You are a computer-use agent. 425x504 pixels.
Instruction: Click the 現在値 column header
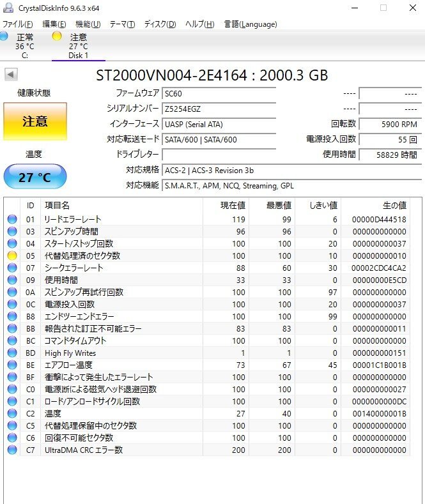pos(226,206)
